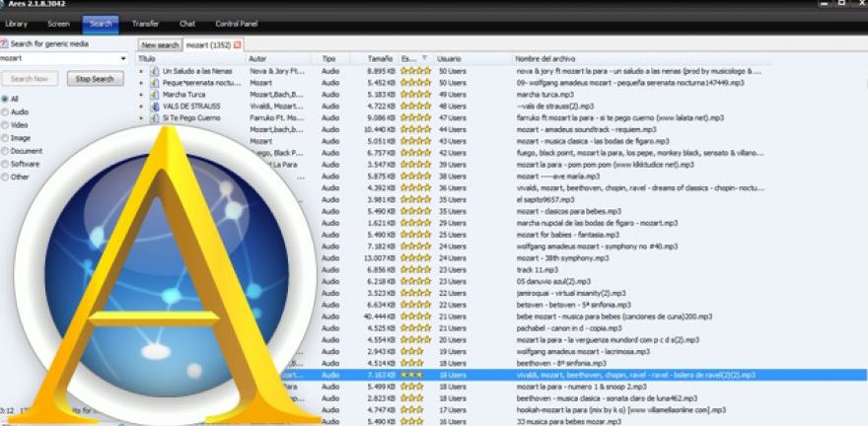The image size is (868, 426).
Task: Click the Nova & Jory Ft… author cell
Action: tap(277, 71)
